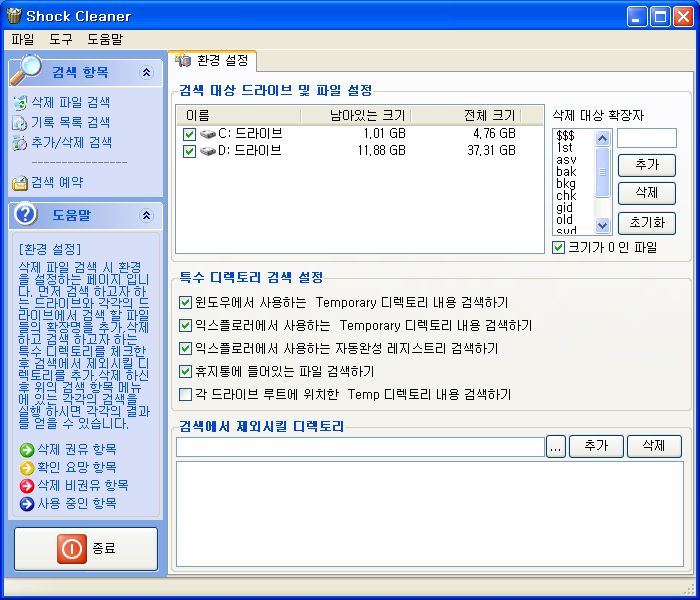Click the extension list scrollbar thumb
Screen dimensions: 700x600
coord(603,172)
